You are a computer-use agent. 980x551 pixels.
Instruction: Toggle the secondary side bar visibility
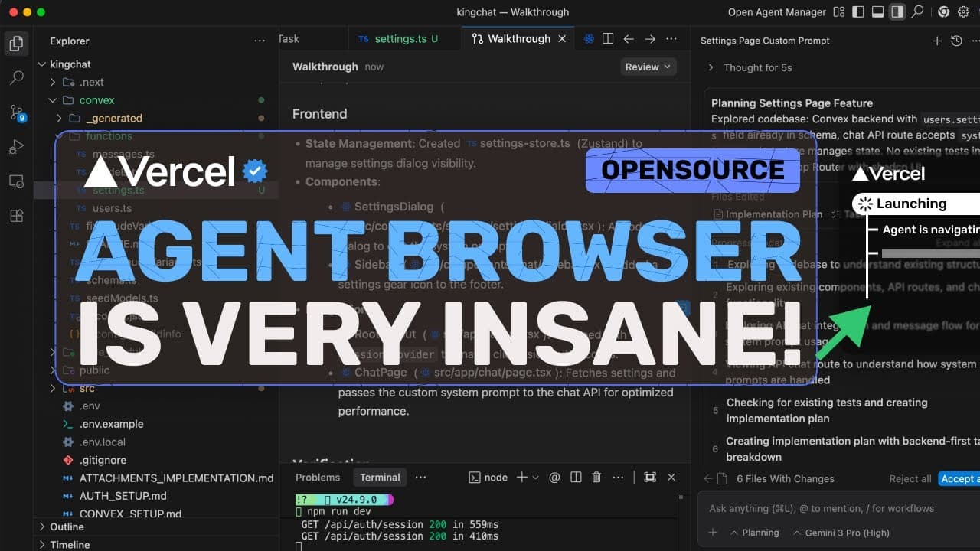click(897, 12)
